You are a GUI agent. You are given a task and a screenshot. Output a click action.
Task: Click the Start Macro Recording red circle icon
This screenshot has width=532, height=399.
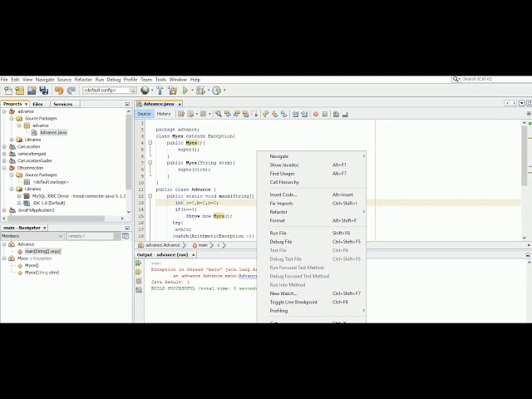pos(316,114)
